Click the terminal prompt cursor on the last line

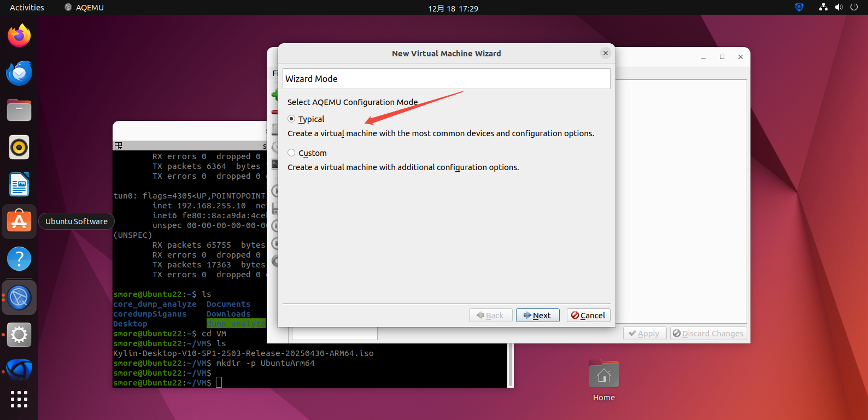point(219,383)
